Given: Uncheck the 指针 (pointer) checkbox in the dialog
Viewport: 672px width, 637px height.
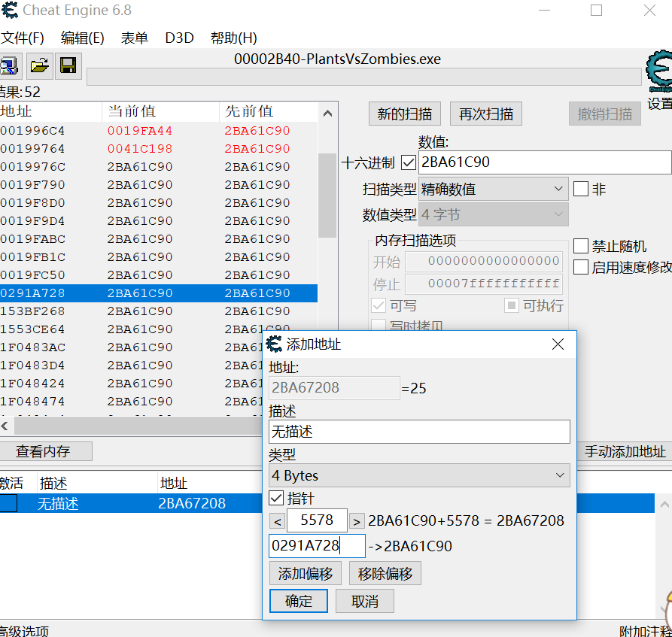Looking at the screenshot, I should [276, 498].
